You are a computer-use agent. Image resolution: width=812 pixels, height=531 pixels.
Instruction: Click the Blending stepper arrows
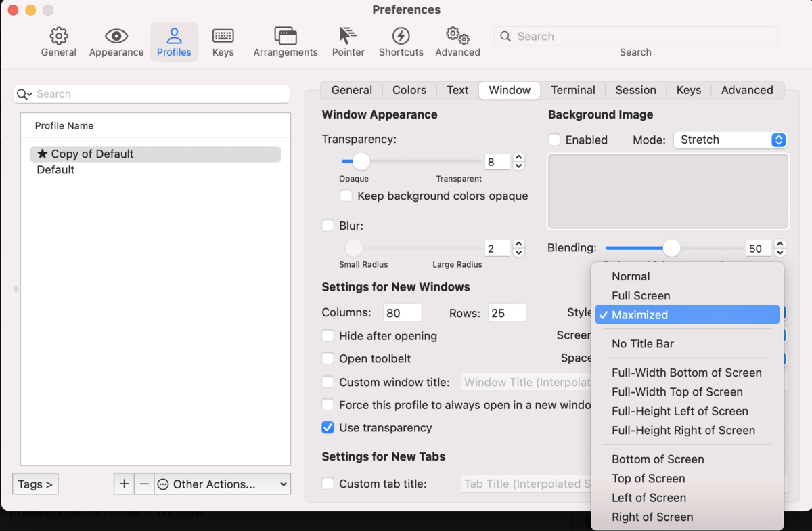pos(780,248)
